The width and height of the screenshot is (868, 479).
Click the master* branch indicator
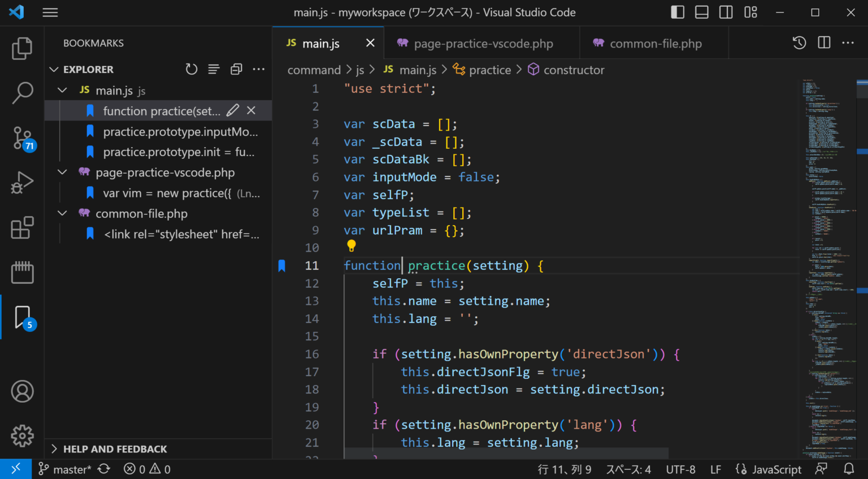(x=64, y=469)
